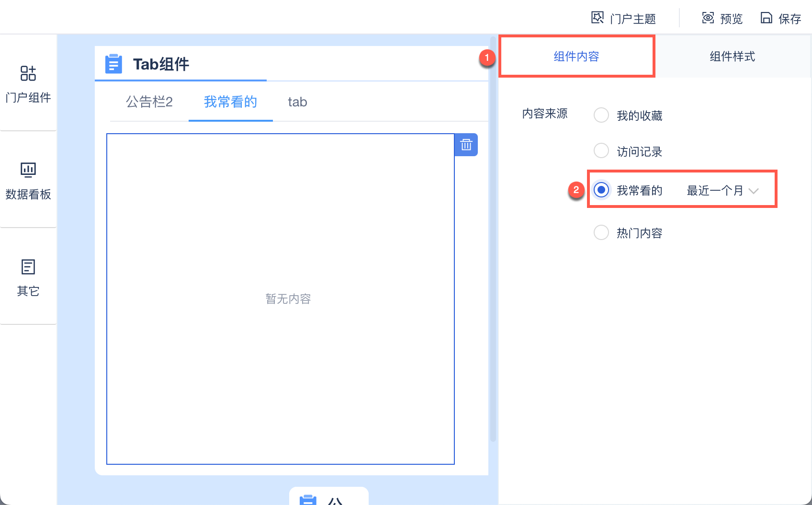Open the 数据看板 dashboard icon
Image resolution: width=812 pixels, height=505 pixels.
[28, 170]
